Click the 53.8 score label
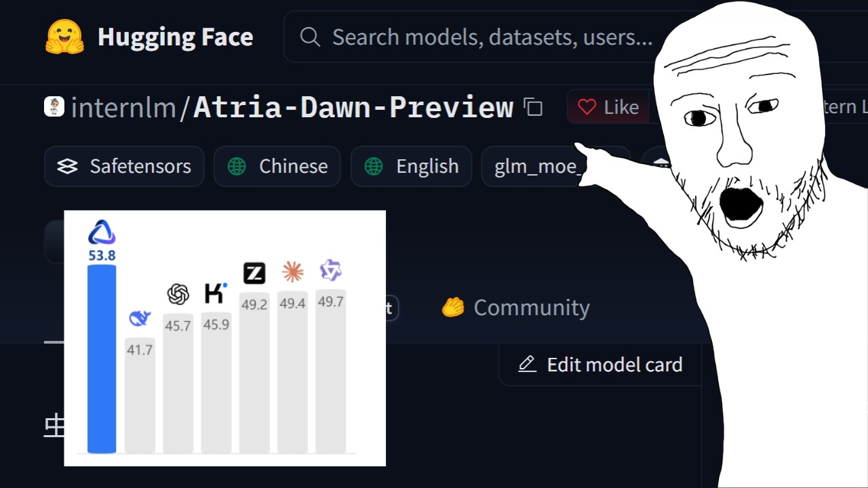The width and height of the screenshot is (868, 488). [102, 256]
